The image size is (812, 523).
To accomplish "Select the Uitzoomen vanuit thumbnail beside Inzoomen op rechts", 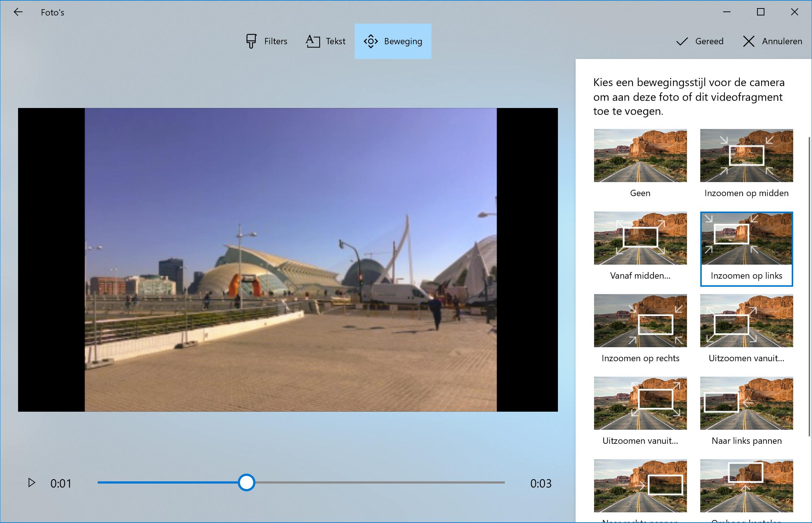I will point(746,321).
